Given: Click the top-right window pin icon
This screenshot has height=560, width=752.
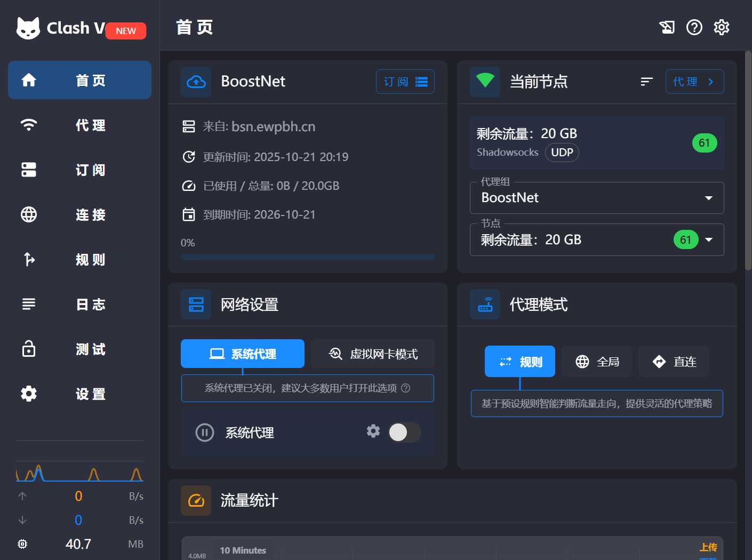Looking at the screenshot, I should coord(667,27).
